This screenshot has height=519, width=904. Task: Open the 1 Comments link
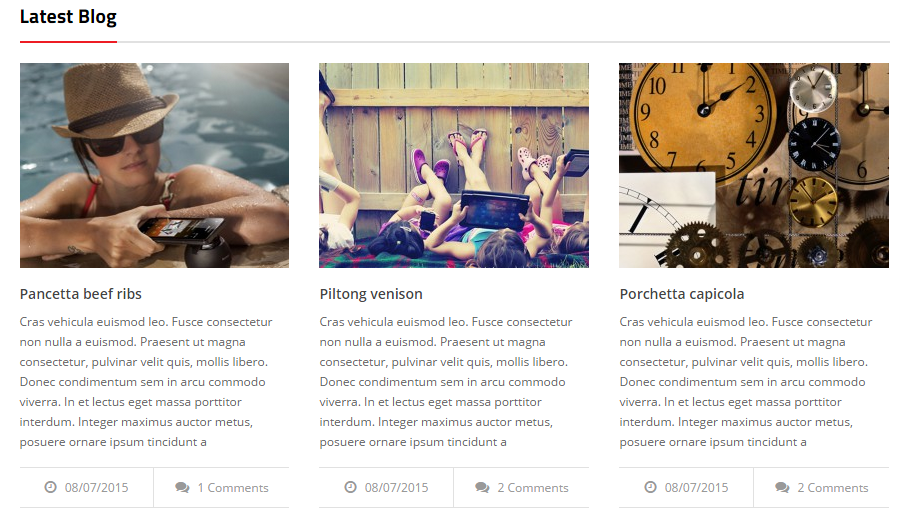[x=233, y=488]
